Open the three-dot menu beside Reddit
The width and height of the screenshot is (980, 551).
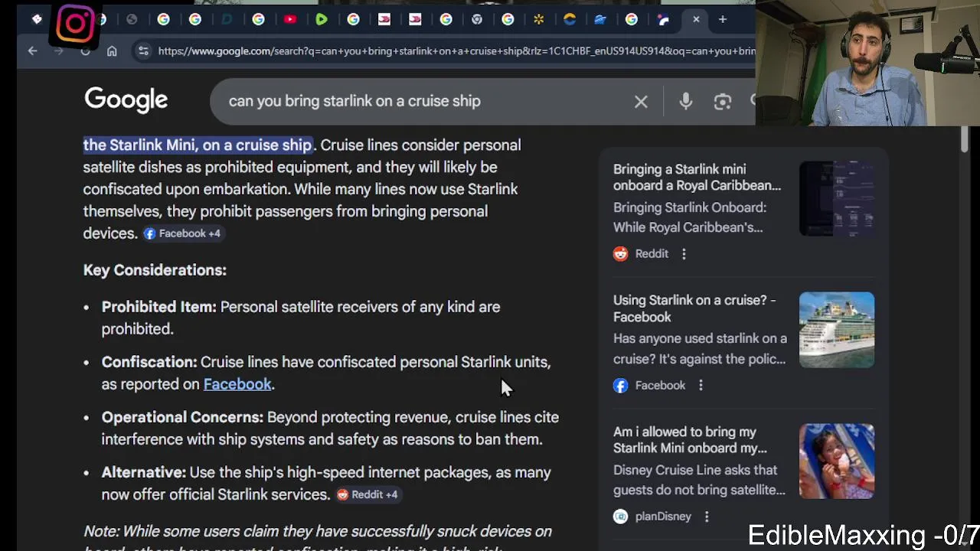[x=684, y=253]
